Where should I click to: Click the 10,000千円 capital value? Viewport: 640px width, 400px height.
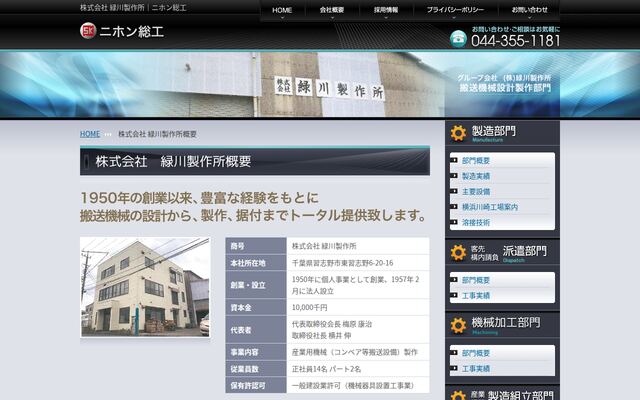(x=309, y=307)
